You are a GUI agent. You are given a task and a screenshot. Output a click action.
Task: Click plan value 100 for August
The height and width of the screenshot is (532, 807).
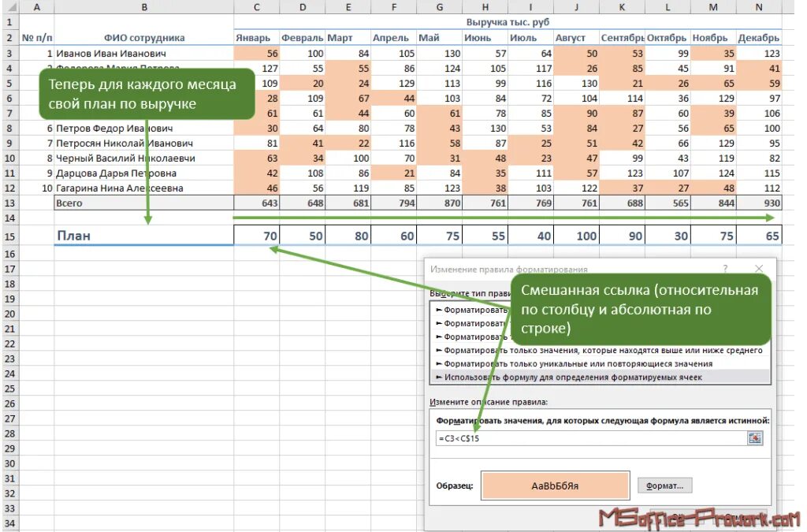click(576, 236)
